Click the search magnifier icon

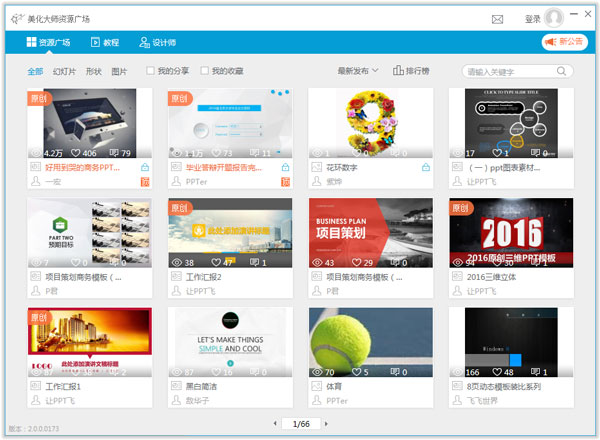pyautogui.click(x=565, y=72)
